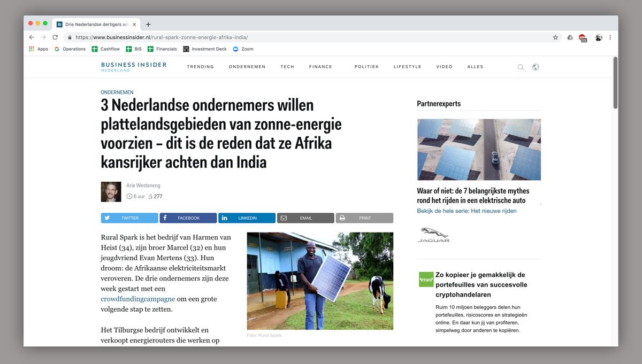Select the Business Insider browser tab

(x=96, y=24)
